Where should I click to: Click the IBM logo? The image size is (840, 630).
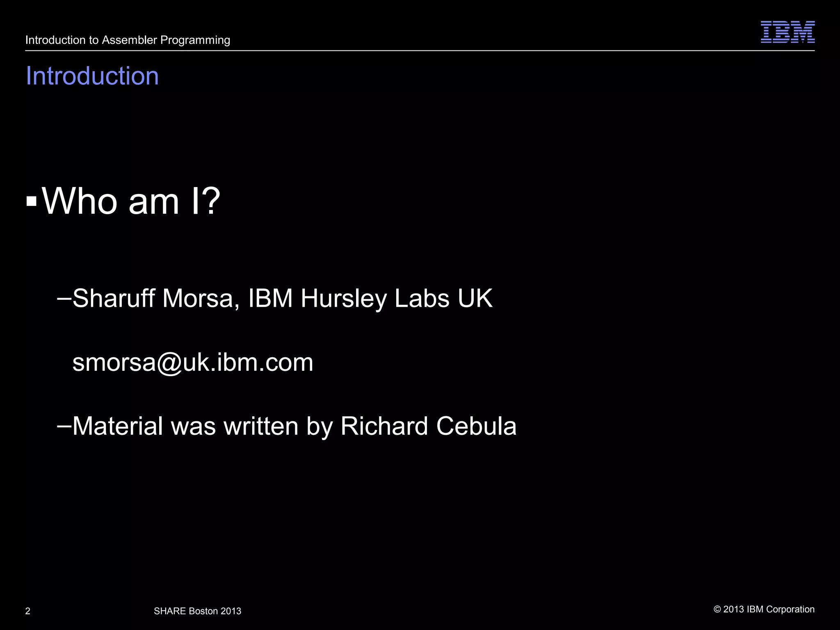point(787,32)
